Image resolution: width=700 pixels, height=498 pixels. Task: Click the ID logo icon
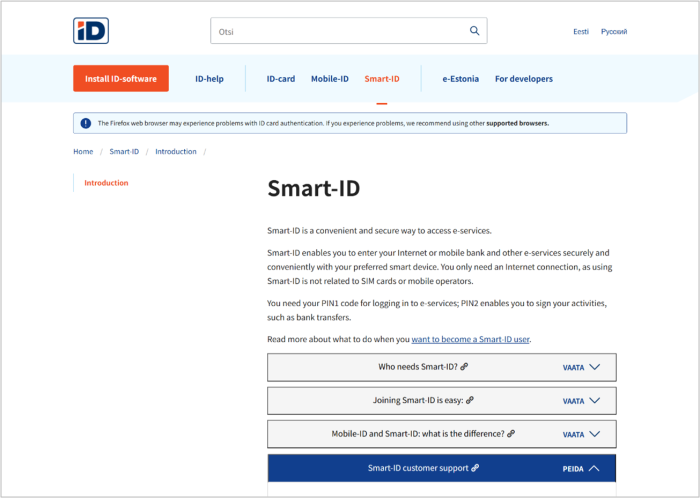(x=91, y=31)
